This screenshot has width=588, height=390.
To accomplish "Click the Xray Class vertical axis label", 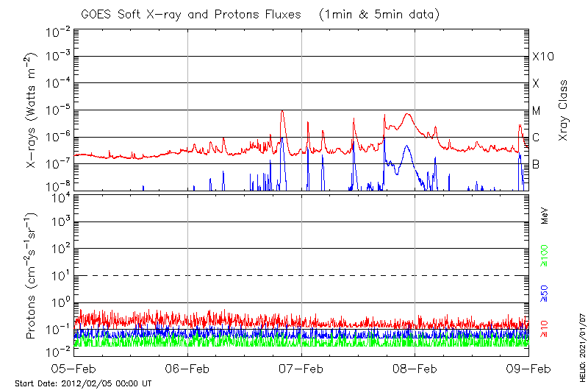I will (563, 110).
